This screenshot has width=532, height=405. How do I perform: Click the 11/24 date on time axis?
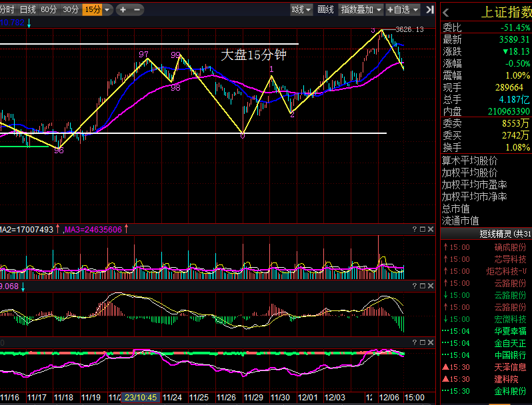[x=172, y=397]
